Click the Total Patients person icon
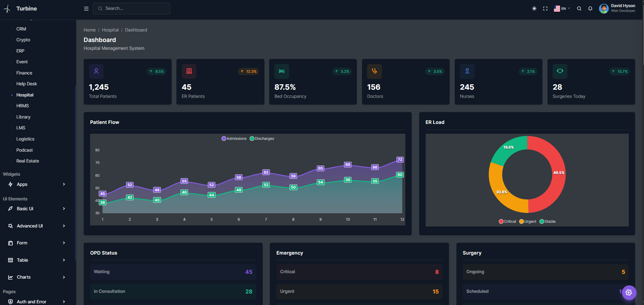 tap(96, 71)
